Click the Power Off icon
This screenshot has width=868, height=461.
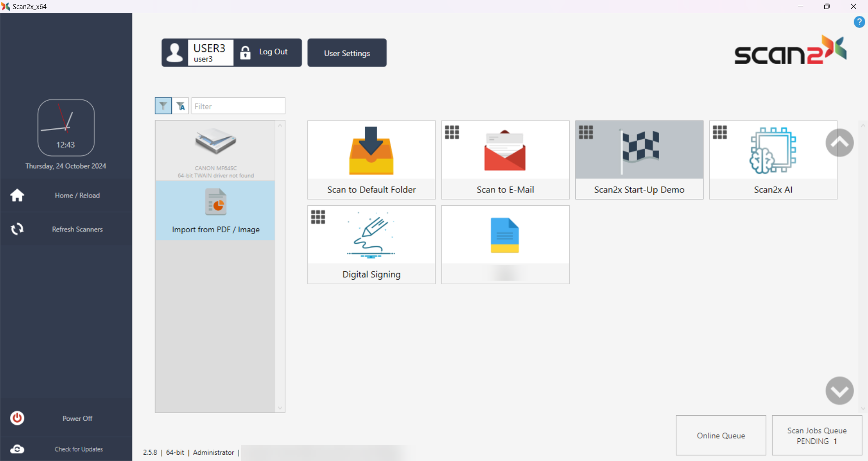click(x=17, y=418)
